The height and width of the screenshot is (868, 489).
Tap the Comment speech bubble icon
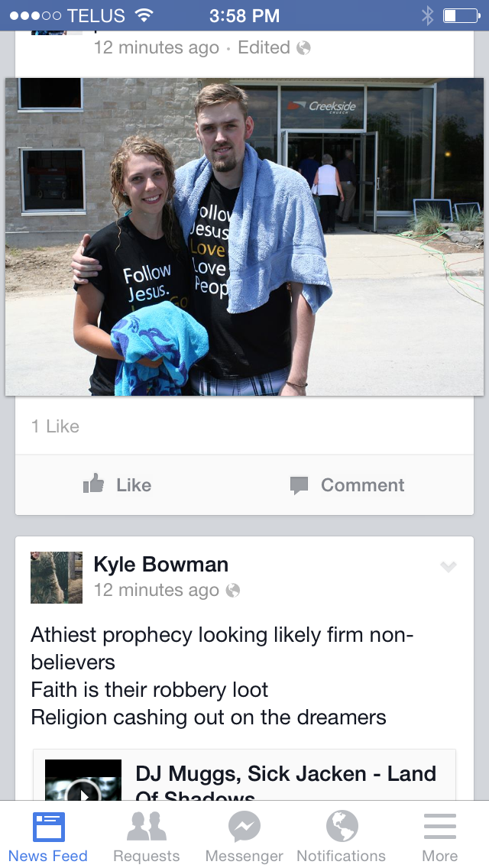coord(299,485)
